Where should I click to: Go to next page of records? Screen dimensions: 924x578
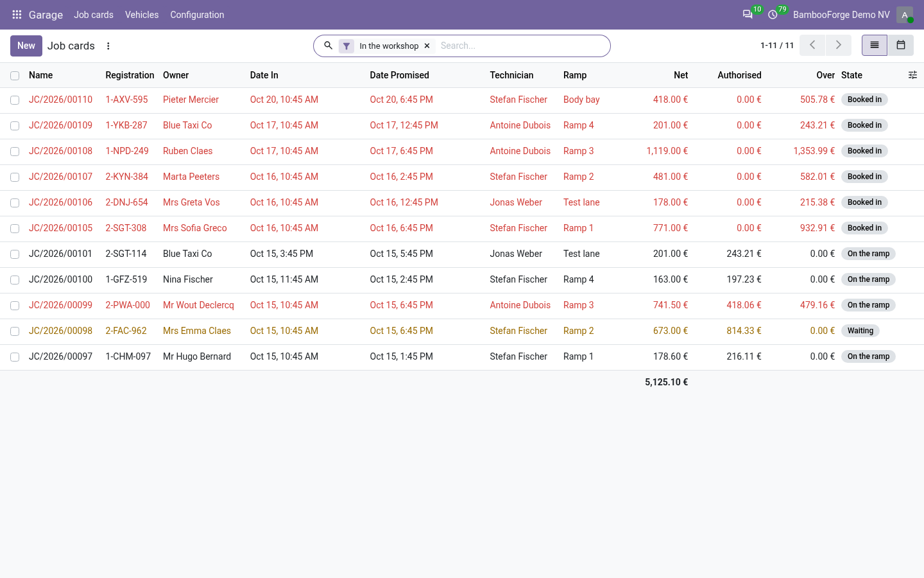tap(838, 46)
